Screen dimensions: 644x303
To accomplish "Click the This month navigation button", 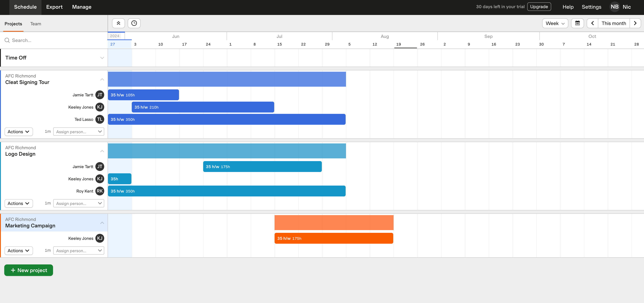I will (x=614, y=23).
